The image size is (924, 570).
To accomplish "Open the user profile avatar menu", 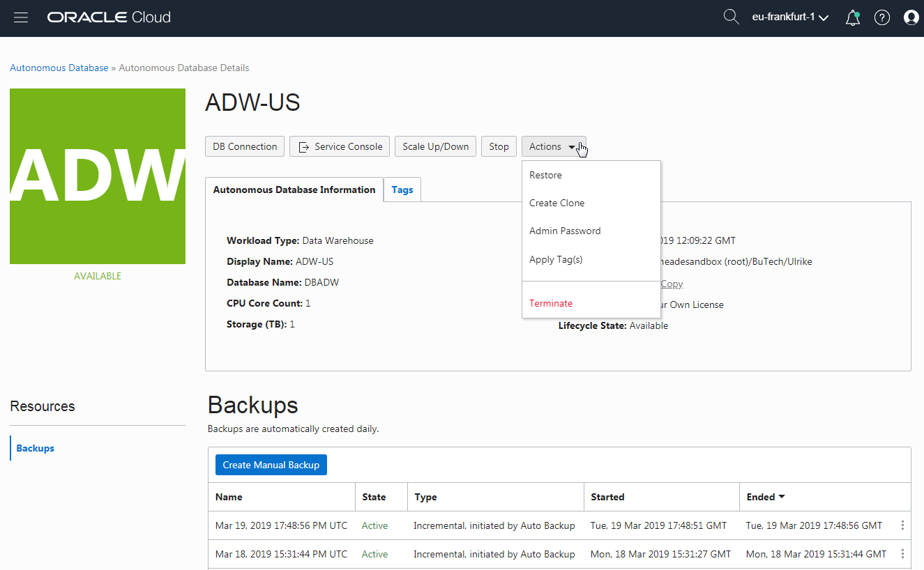I will point(911,18).
